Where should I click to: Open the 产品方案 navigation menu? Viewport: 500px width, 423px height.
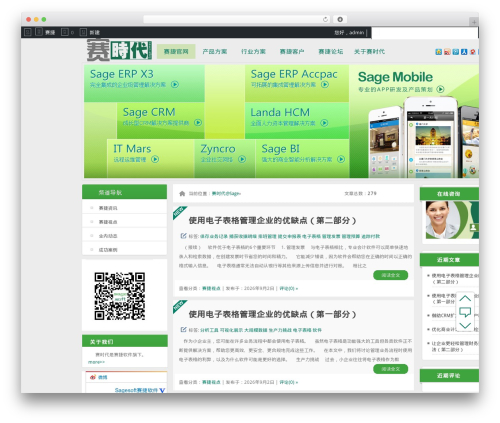click(x=215, y=51)
